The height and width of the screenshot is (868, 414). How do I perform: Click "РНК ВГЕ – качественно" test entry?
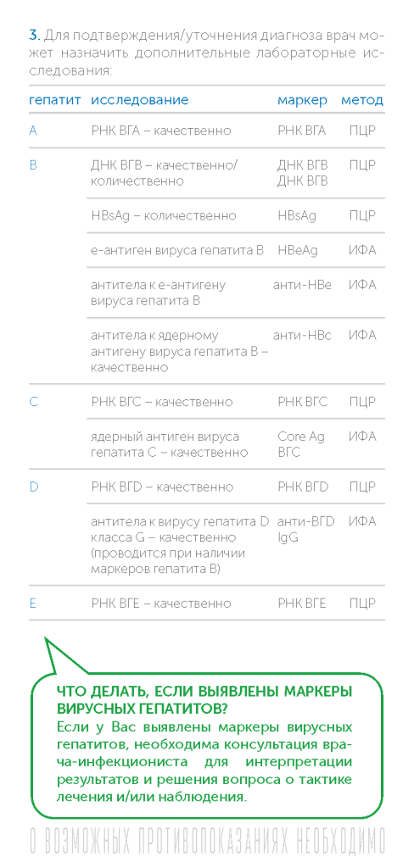(160, 604)
